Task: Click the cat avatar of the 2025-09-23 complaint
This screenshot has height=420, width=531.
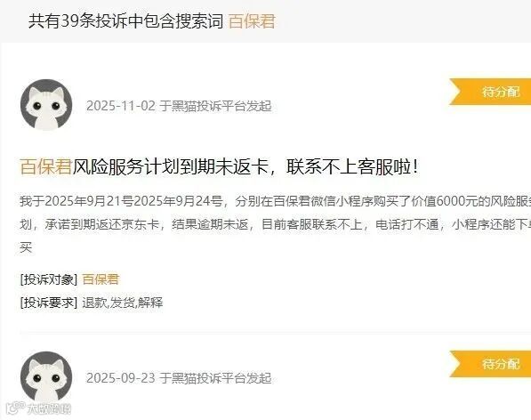Action: click(x=46, y=377)
